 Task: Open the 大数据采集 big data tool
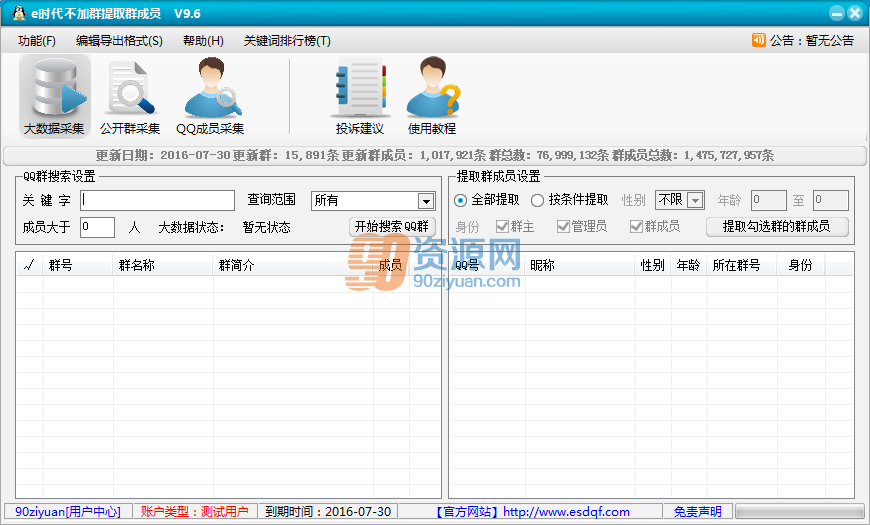(54, 95)
